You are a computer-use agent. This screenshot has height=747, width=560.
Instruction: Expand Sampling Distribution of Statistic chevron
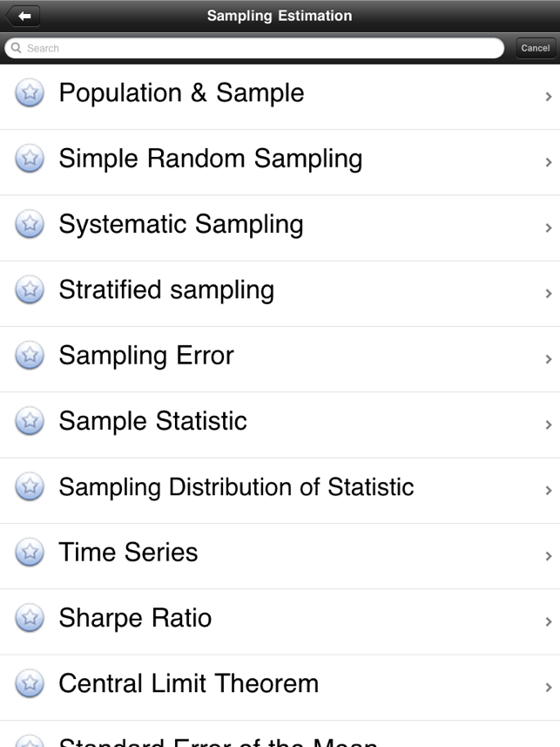point(548,490)
